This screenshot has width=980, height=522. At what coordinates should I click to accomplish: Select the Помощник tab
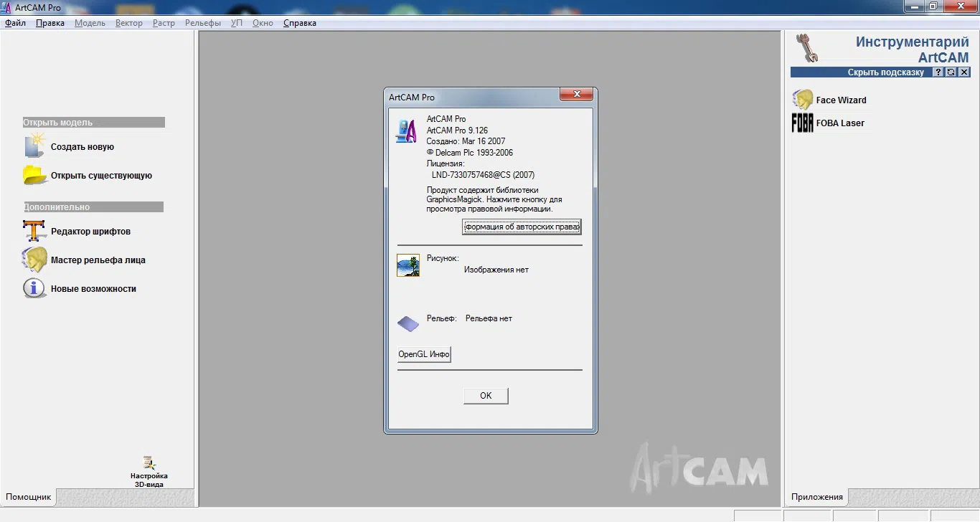29,497
